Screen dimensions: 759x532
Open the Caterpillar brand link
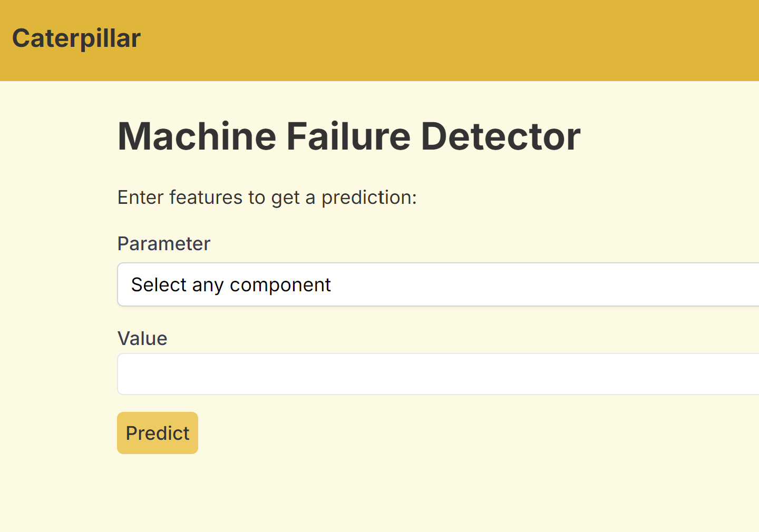(76, 38)
